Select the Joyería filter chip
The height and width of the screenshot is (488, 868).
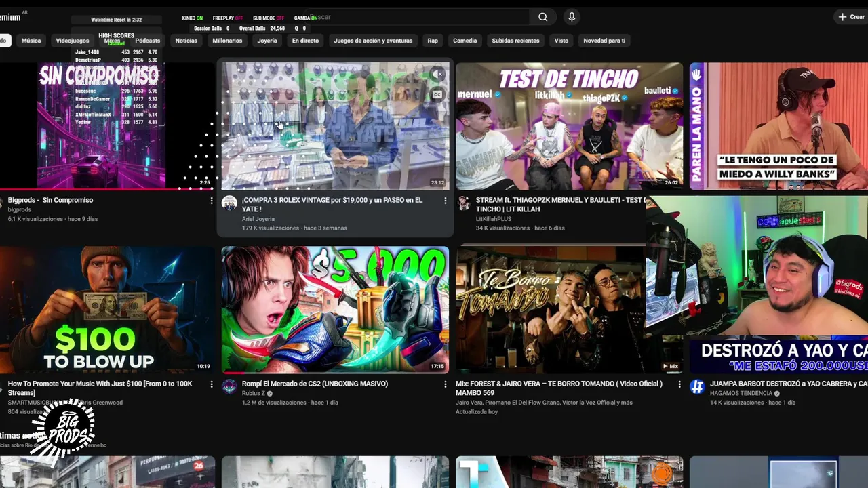point(267,41)
